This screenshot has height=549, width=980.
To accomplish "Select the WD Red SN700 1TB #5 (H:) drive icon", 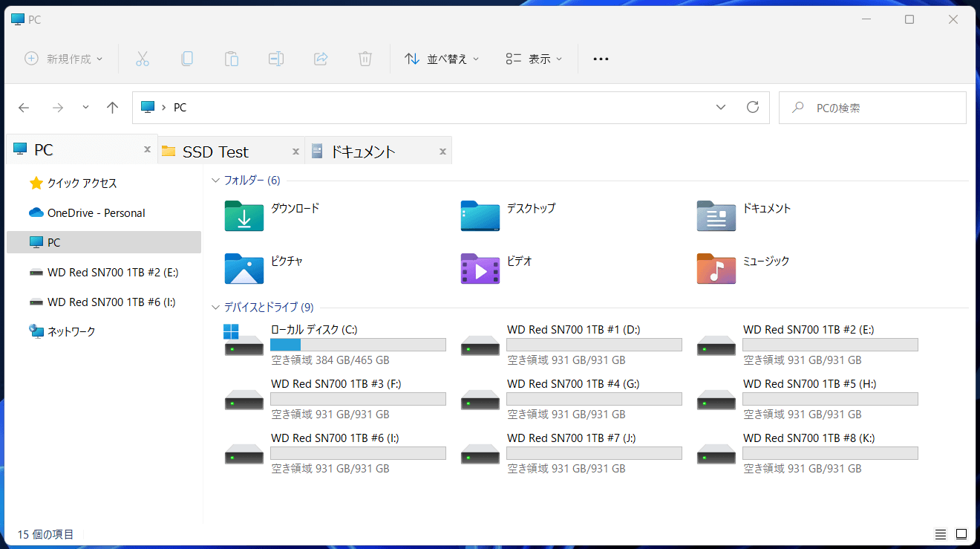I will (x=716, y=400).
